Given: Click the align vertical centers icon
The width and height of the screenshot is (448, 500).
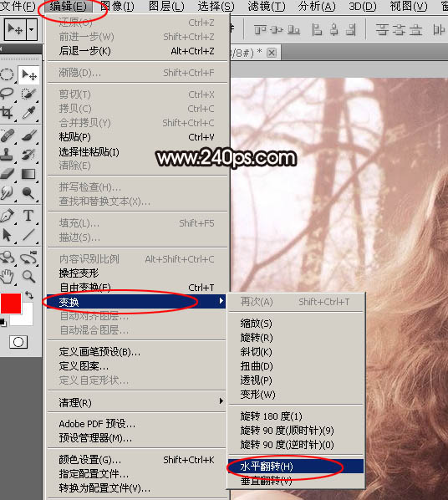Looking at the screenshot, I should point(277,30).
